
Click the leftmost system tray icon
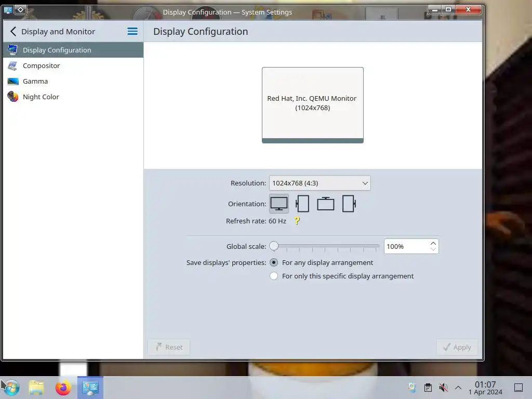412,388
